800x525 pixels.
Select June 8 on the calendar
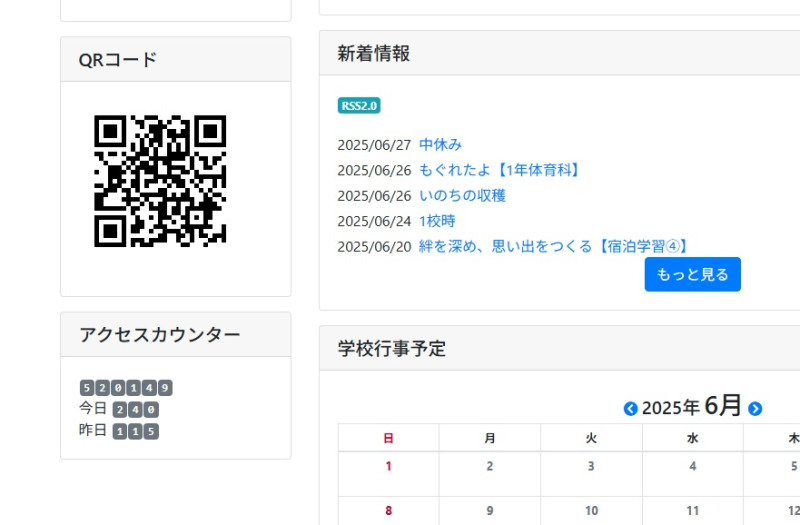click(388, 510)
